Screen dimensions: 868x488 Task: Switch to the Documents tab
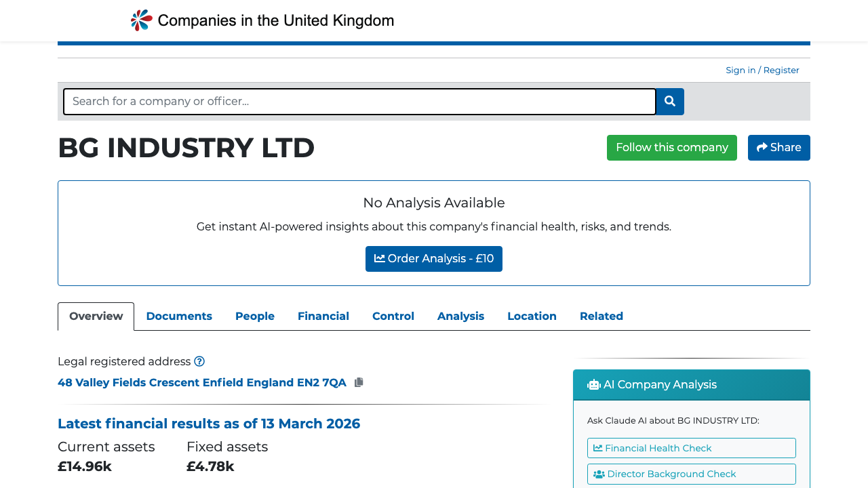(179, 316)
